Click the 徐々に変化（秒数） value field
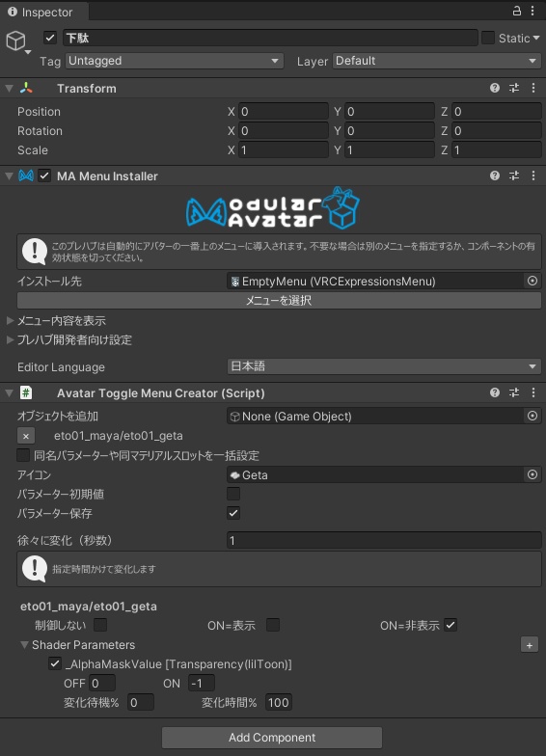 click(x=384, y=540)
